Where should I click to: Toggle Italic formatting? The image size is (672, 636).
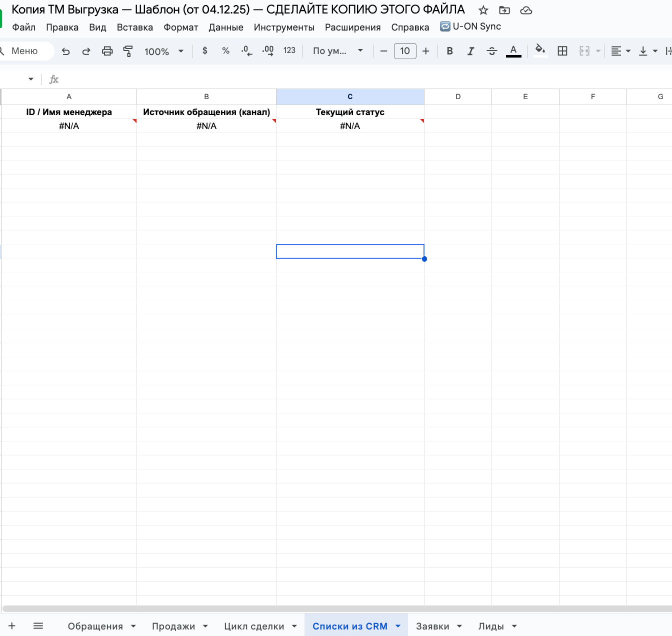[470, 51]
